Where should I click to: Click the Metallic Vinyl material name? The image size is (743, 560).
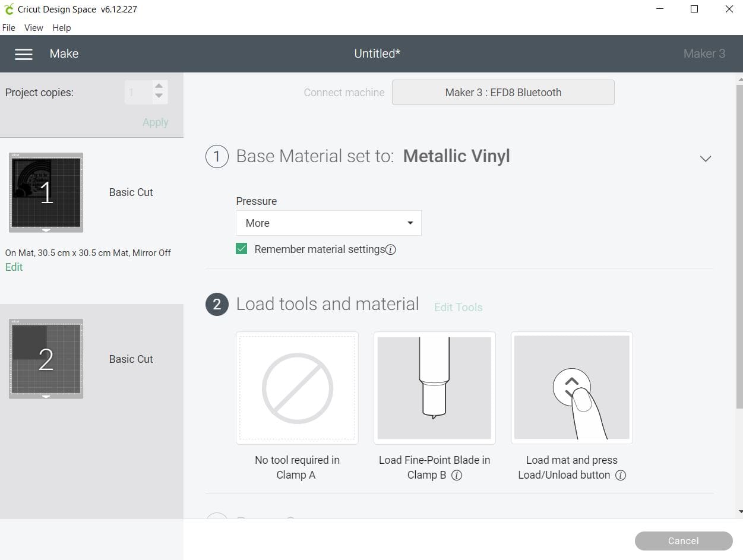456,157
